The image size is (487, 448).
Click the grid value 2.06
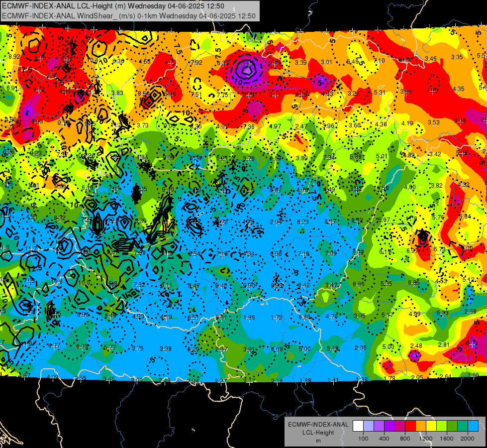coord(360,348)
